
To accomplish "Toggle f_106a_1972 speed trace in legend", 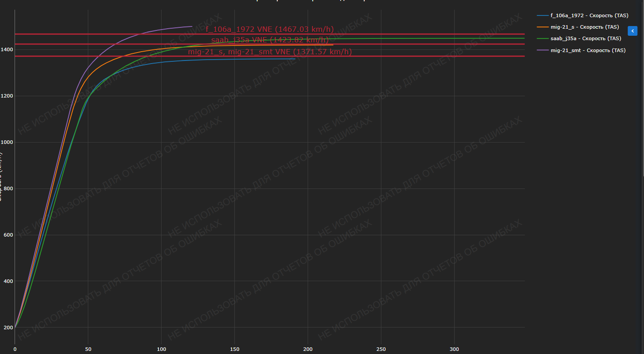I will (582, 15).
